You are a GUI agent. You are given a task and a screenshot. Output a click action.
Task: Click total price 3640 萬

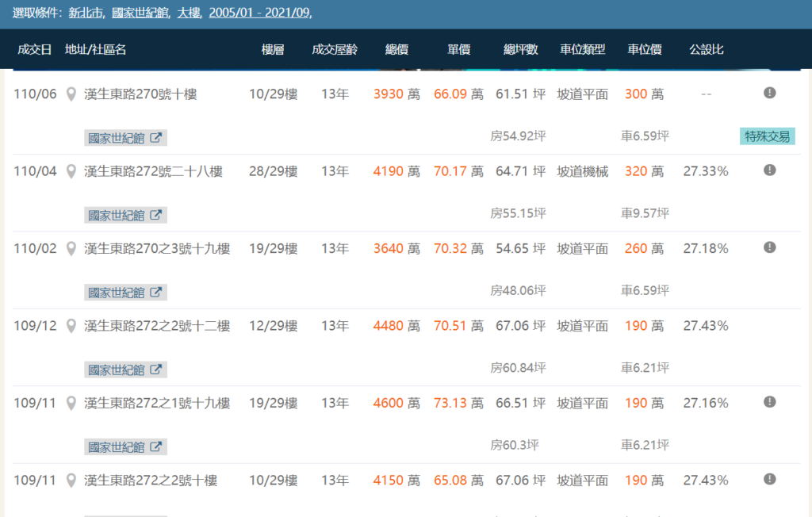[396, 249]
